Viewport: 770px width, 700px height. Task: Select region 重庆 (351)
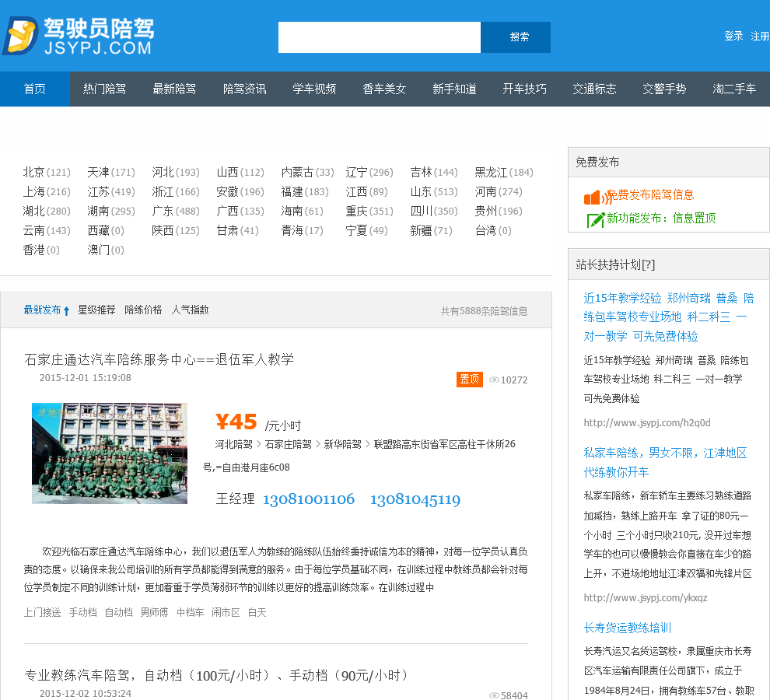(x=369, y=212)
